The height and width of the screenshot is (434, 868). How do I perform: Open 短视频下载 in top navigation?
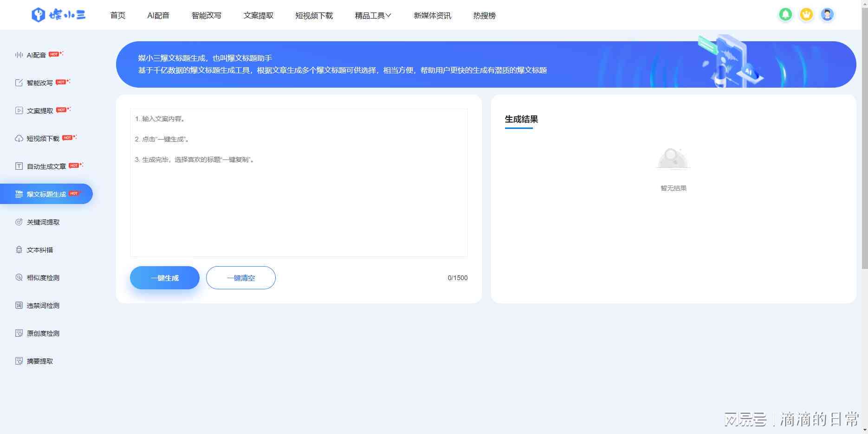[x=314, y=15]
